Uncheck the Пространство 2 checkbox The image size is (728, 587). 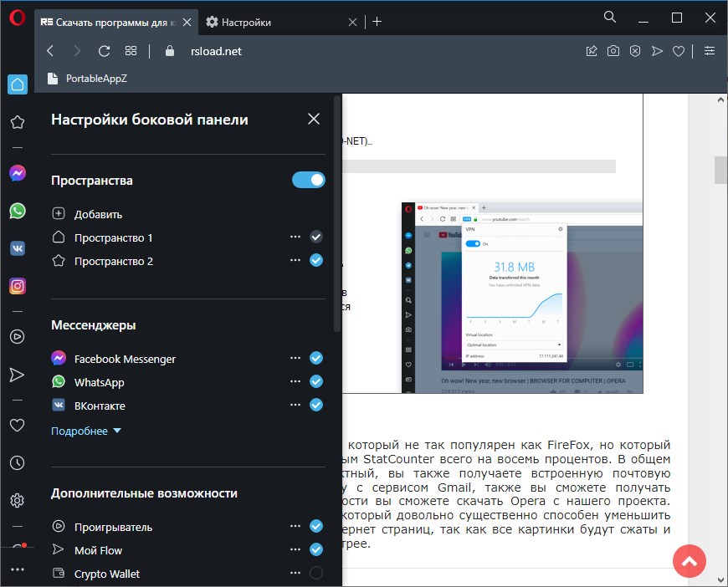click(x=316, y=260)
